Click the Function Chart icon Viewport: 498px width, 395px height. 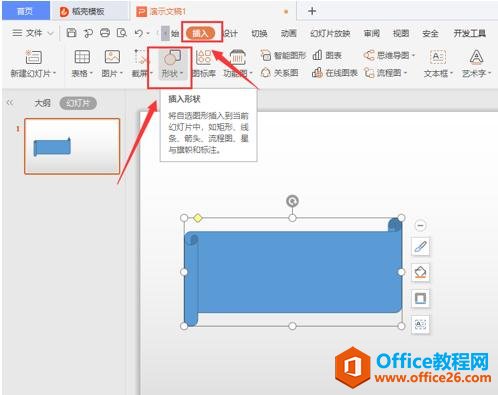point(238,57)
